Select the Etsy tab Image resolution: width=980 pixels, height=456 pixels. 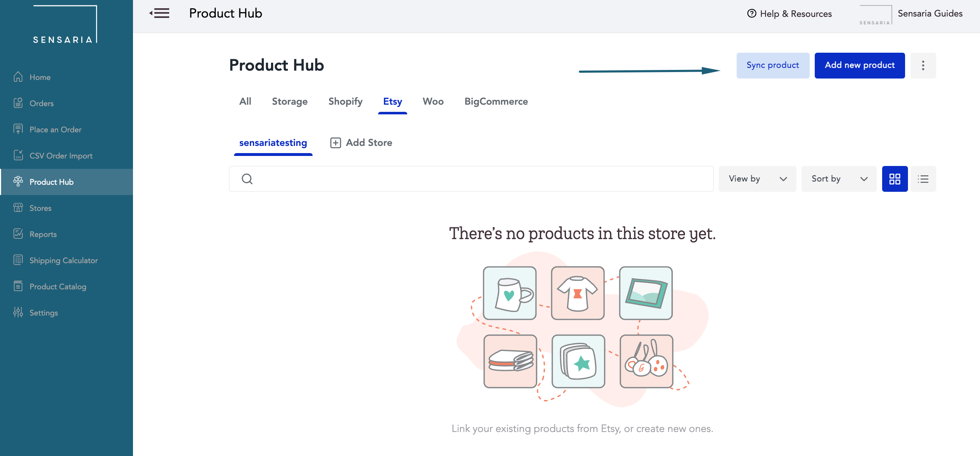(392, 102)
